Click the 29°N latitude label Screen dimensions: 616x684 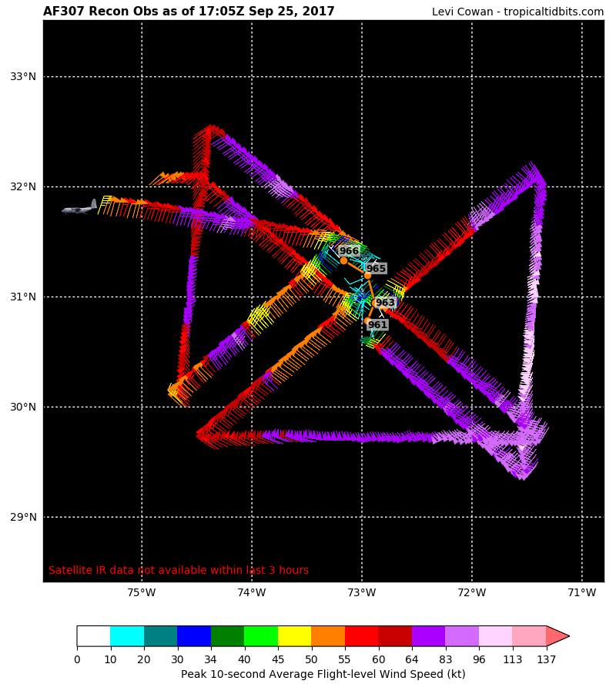[x=23, y=518]
